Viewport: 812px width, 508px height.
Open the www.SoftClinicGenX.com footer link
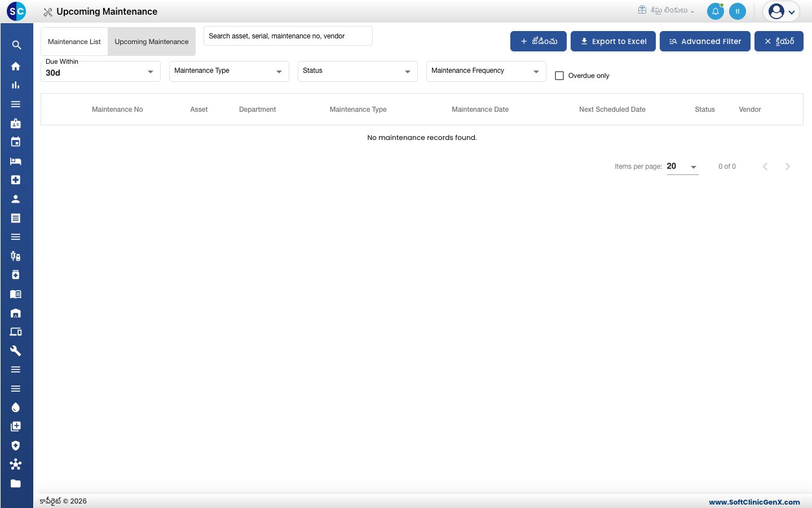tap(754, 502)
